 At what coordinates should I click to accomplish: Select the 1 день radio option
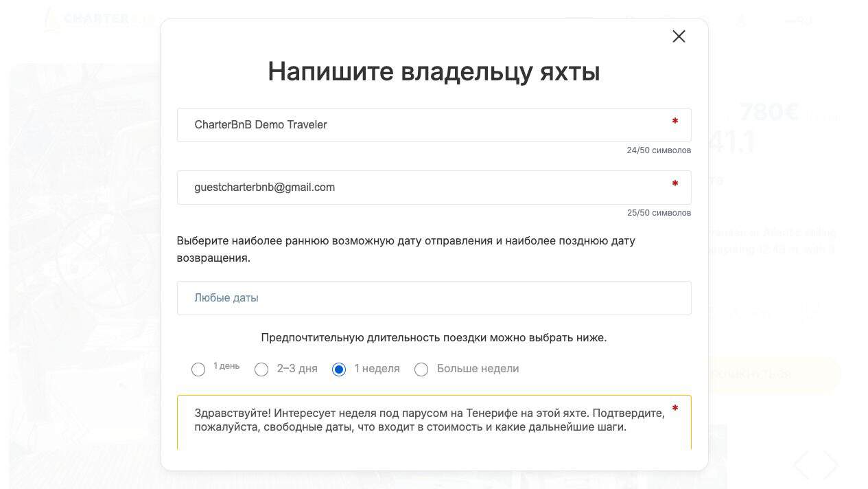198,369
